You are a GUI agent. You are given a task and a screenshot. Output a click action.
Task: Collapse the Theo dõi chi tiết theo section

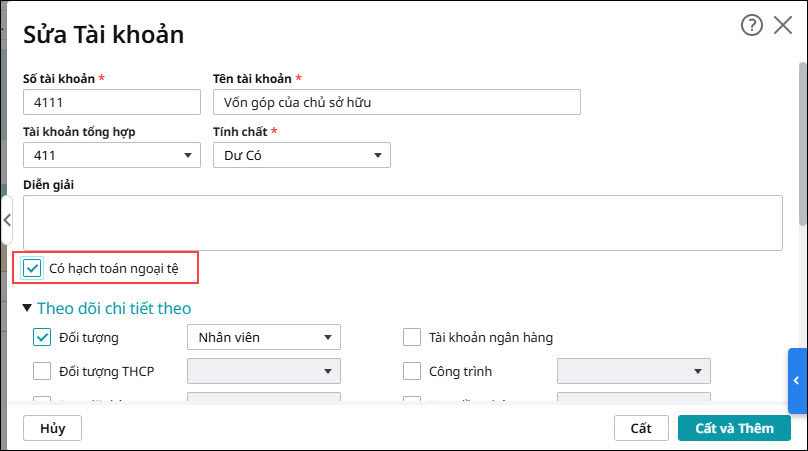pyautogui.click(x=27, y=308)
